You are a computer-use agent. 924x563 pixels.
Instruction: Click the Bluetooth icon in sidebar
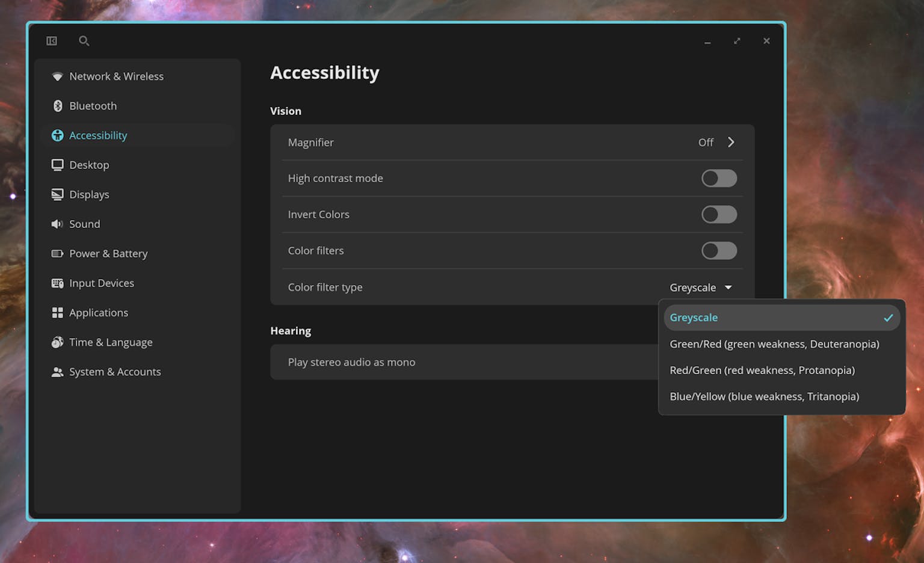[x=58, y=106]
